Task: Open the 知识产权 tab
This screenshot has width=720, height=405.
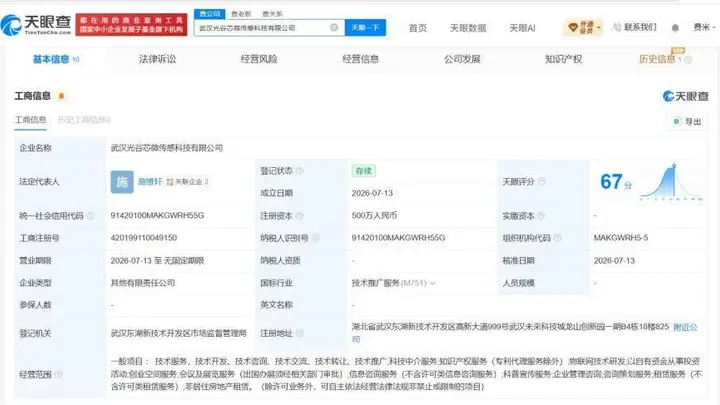Action: 563,59
